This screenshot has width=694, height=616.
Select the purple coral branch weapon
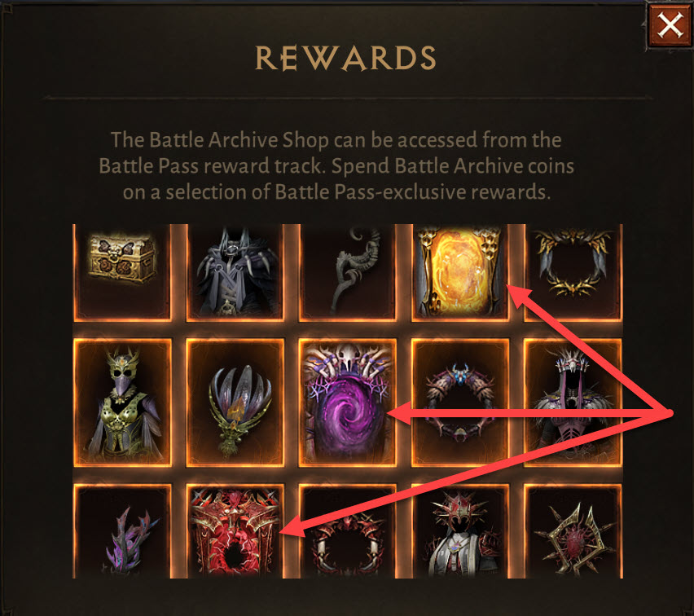click(x=123, y=531)
